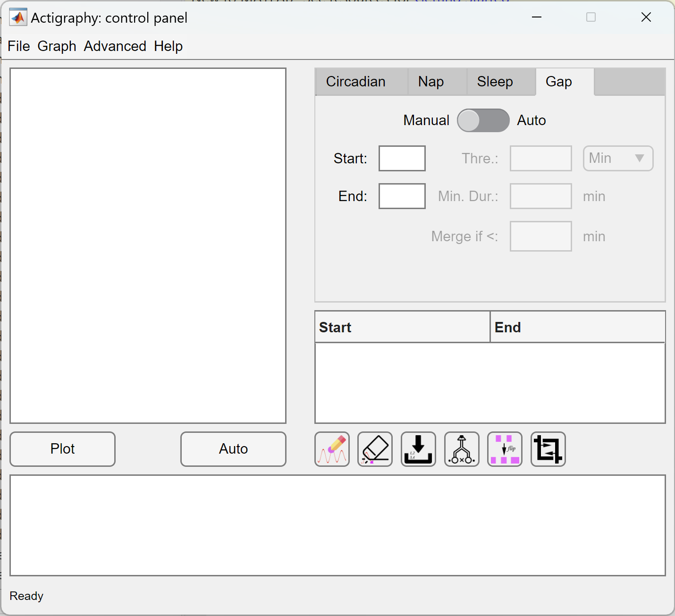675x616 pixels.
Task: Click the log output text area
Action: (x=337, y=525)
